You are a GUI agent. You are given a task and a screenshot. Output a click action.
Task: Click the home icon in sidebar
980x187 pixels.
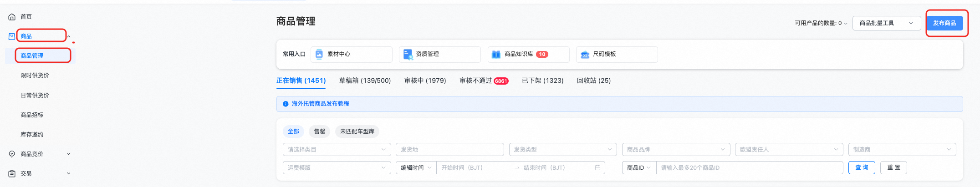[x=12, y=17]
